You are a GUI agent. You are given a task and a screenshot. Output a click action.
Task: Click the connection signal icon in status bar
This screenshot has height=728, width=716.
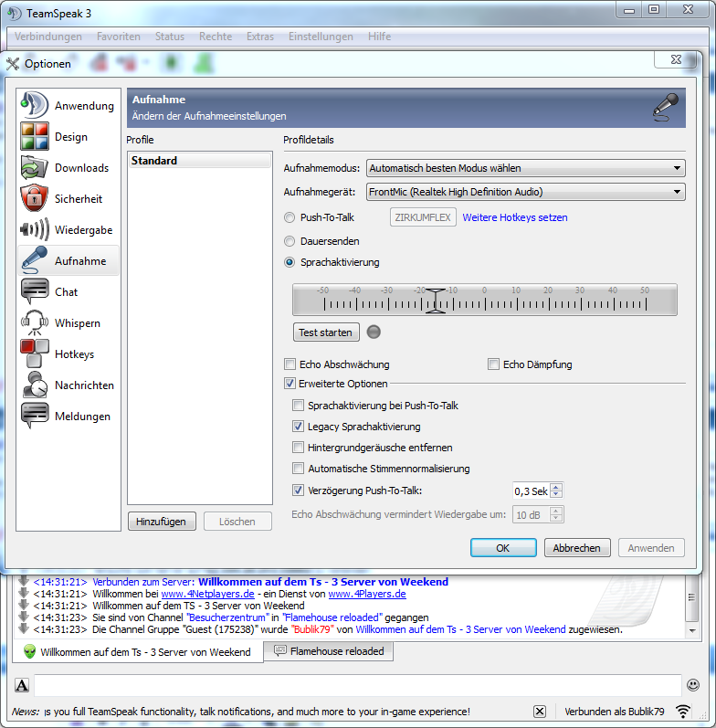[x=682, y=712]
